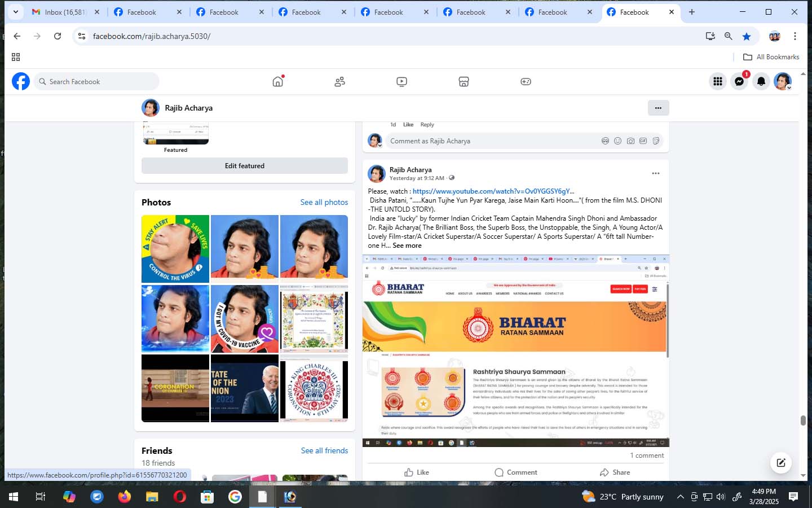The image size is (812, 508).
Task: Open the profile header three-dot menu
Action: click(x=658, y=108)
